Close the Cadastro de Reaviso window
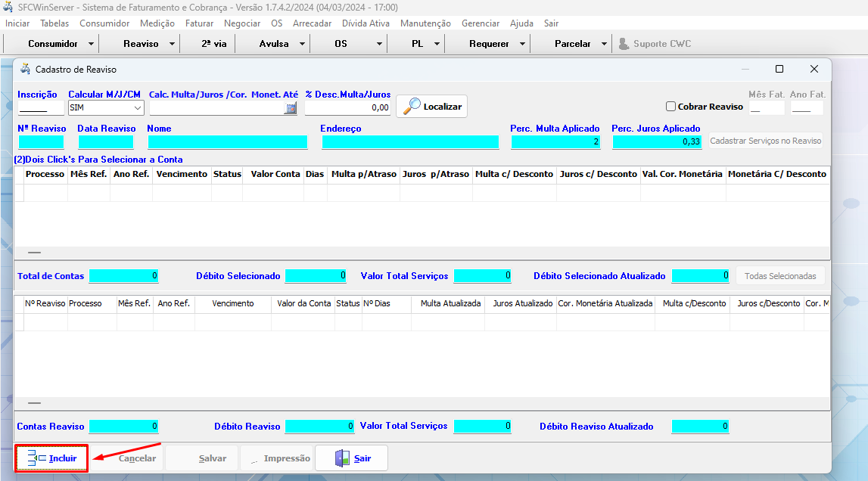The image size is (868, 481). pyautogui.click(x=814, y=69)
